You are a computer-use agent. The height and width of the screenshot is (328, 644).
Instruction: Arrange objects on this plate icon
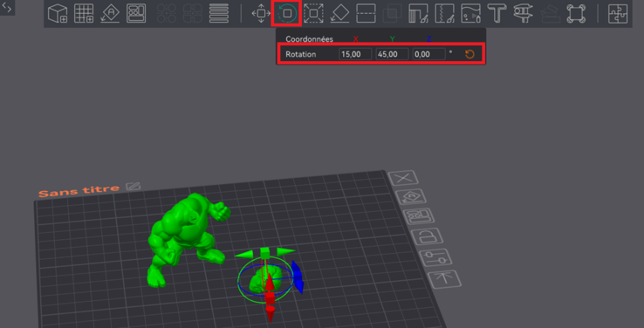[x=419, y=216]
